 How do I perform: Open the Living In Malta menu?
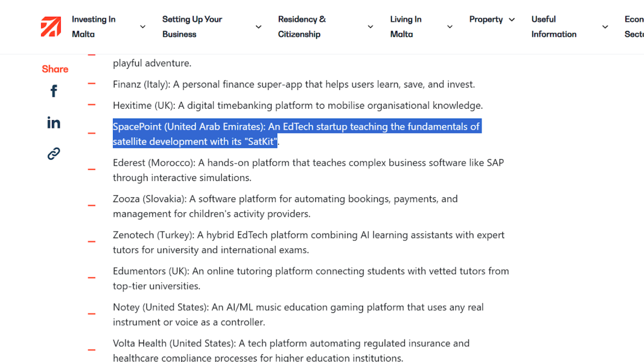406,27
